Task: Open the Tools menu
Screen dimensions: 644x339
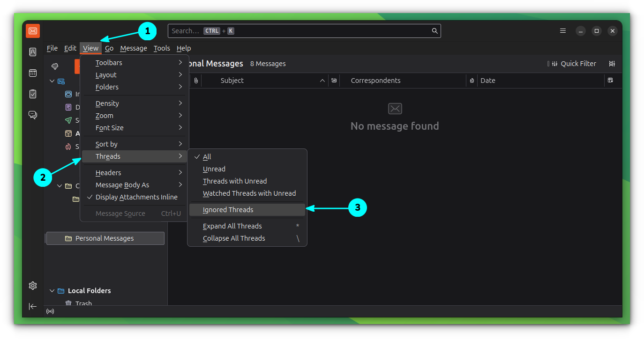Action: point(161,48)
